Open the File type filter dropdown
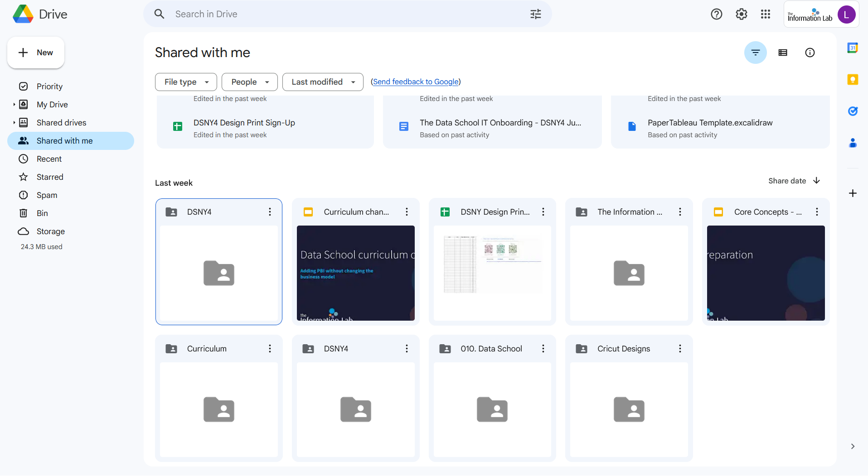 [186, 82]
